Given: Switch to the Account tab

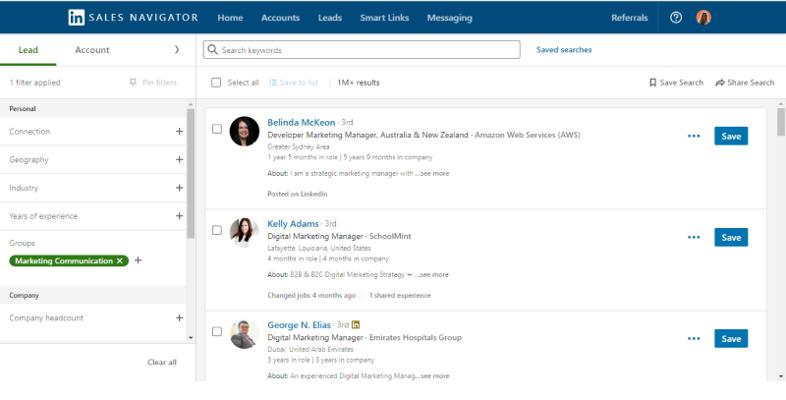Looking at the screenshot, I should click(92, 50).
